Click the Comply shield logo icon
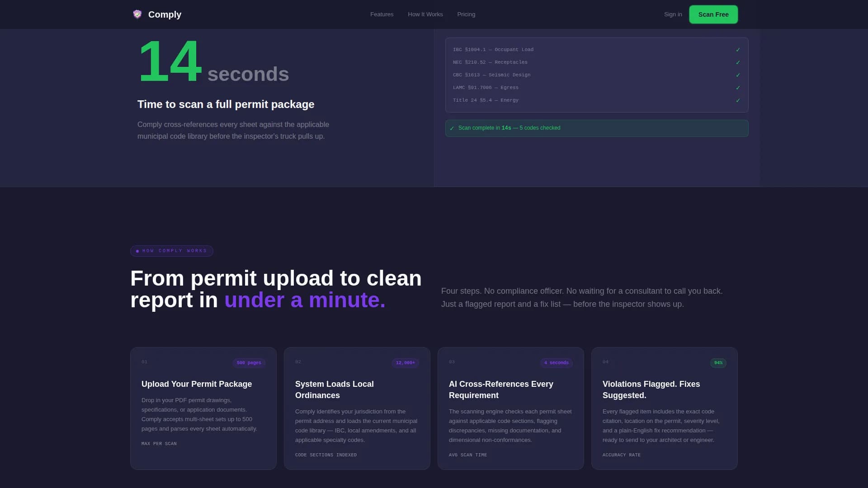This screenshot has height=488, width=868. click(x=137, y=14)
